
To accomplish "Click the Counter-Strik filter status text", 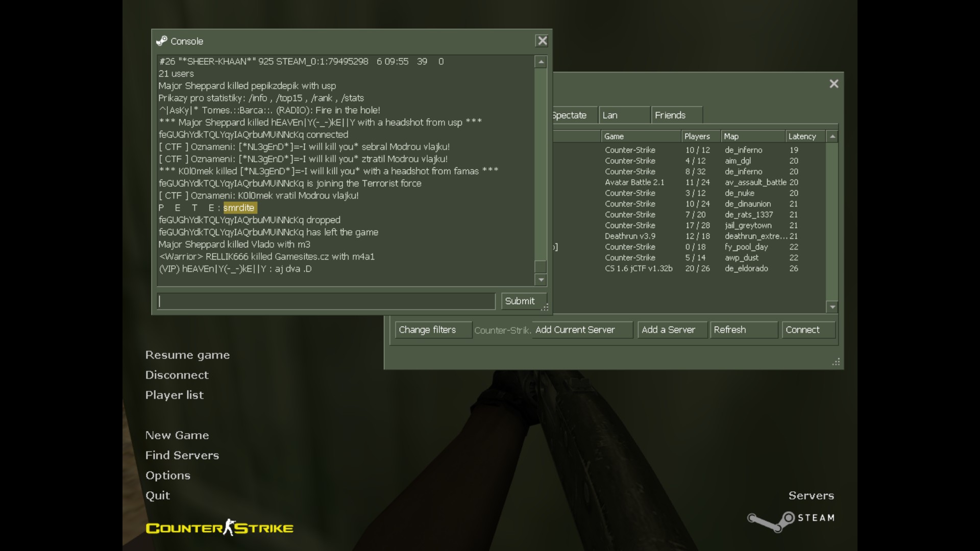I will pos(502,330).
